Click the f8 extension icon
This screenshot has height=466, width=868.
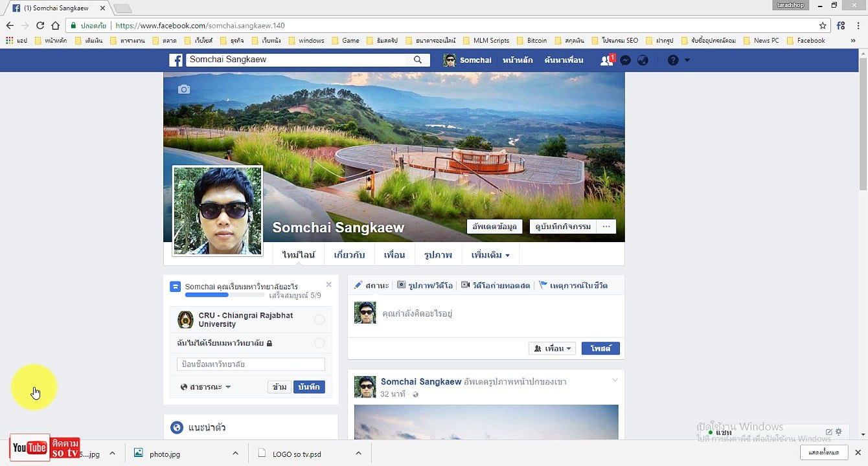(841, 26)
